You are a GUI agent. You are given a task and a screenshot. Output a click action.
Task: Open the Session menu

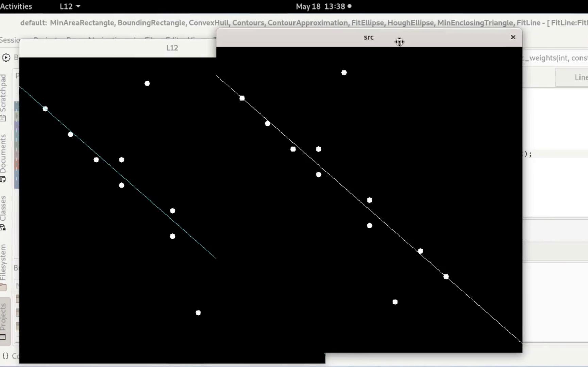10,40
